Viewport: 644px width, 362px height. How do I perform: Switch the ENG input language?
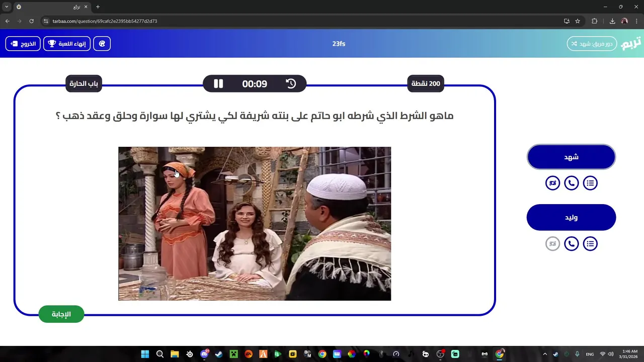pyautogui.click(x=590, y=354)
